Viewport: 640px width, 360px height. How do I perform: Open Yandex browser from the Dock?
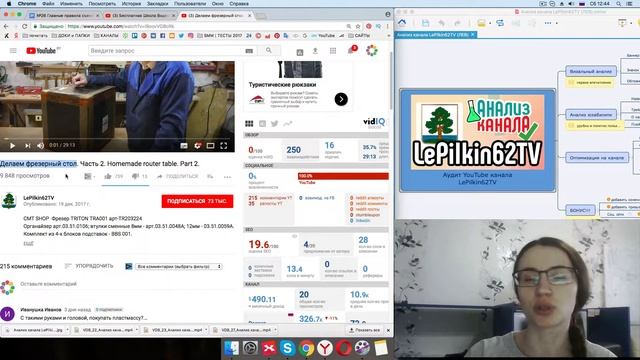coord(325,348)
